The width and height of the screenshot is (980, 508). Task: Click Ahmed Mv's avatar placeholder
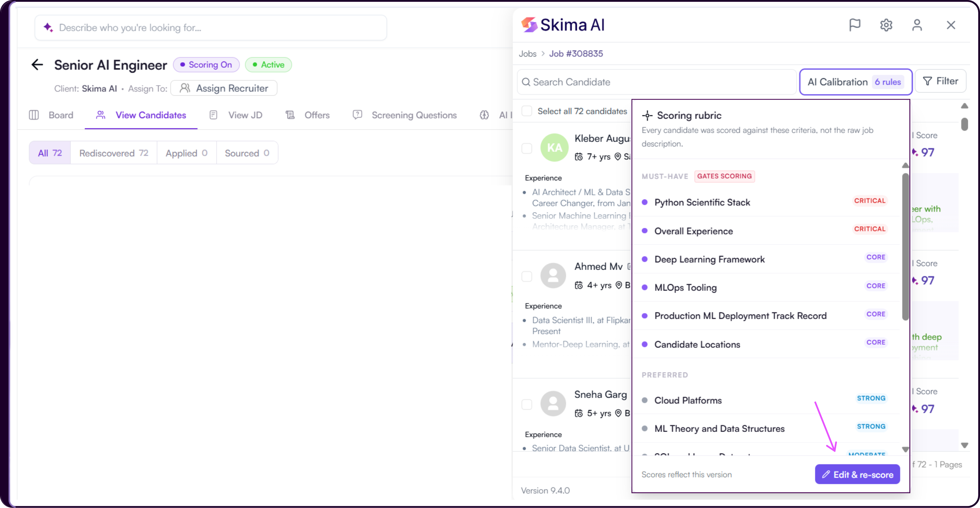click(553, 275)
